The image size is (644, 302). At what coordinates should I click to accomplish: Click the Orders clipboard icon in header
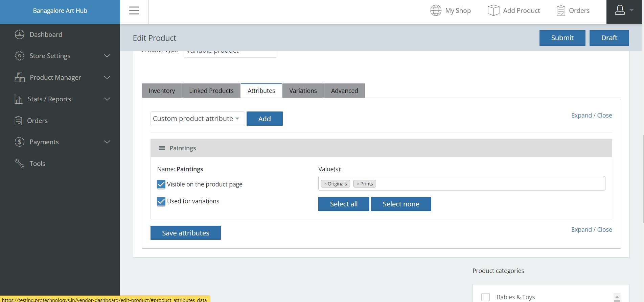pyautogui.click(x=560, y=10)
